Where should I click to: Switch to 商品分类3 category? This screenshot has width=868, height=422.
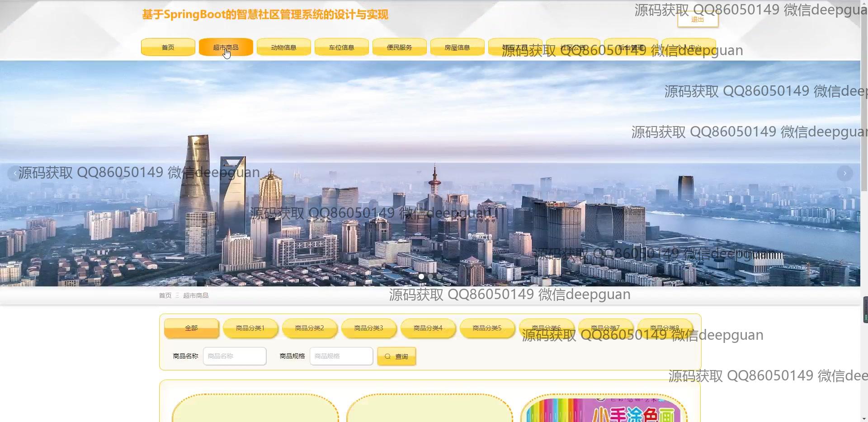pyautogui.click(x=369, y=328)
